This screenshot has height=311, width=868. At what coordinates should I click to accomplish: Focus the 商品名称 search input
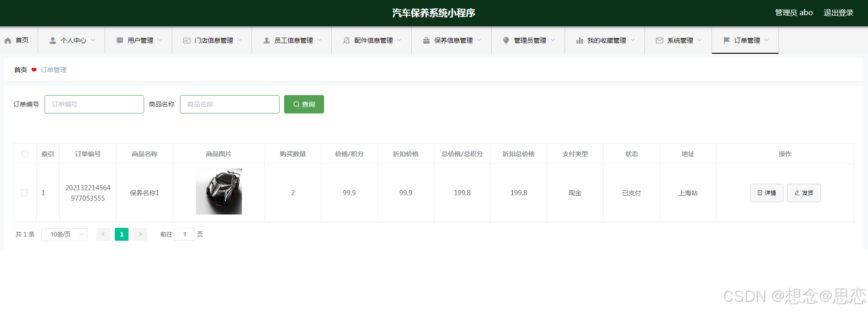[x=230, y=104]
